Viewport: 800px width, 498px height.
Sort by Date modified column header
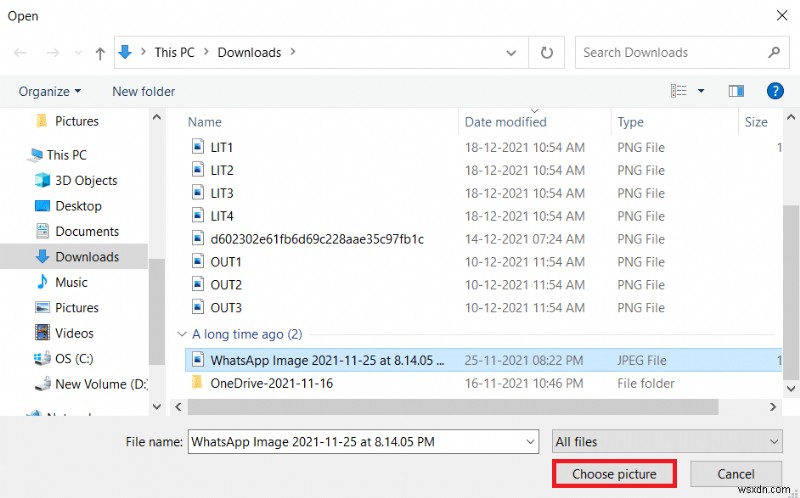tap(506, 122)
